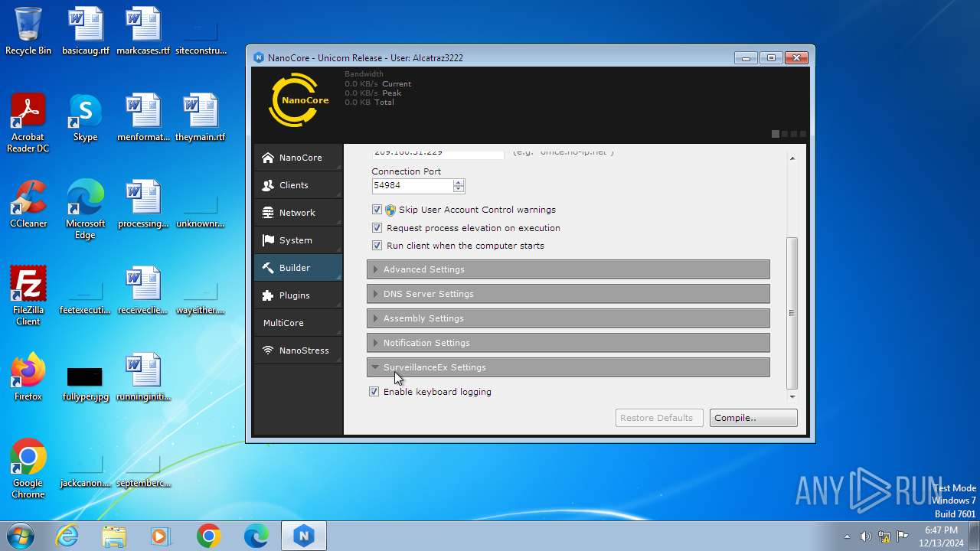
Task: Open markcases.rtf desktop file
Action: point(143,31)
